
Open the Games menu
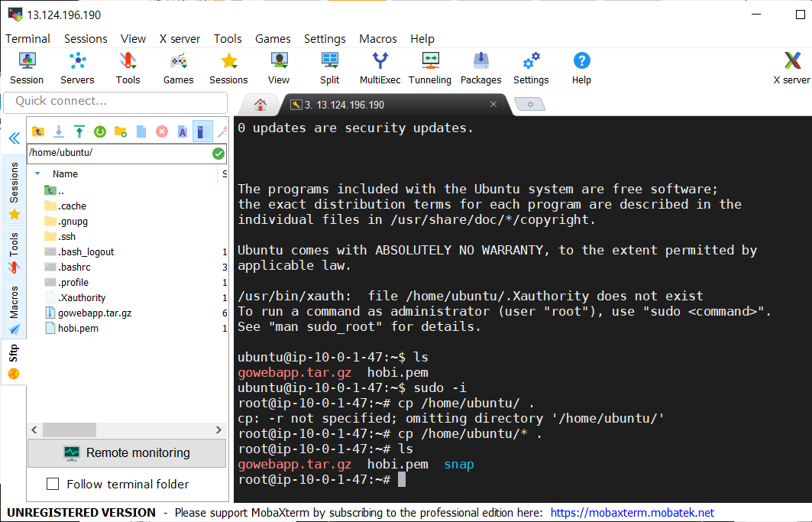273,39
